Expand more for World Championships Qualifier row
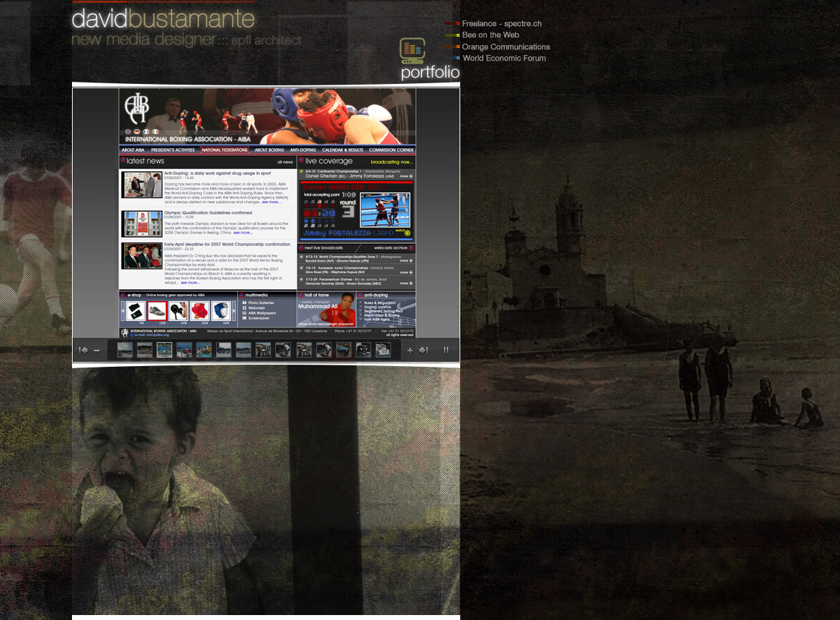840x620 pixels. click(407, 261)
